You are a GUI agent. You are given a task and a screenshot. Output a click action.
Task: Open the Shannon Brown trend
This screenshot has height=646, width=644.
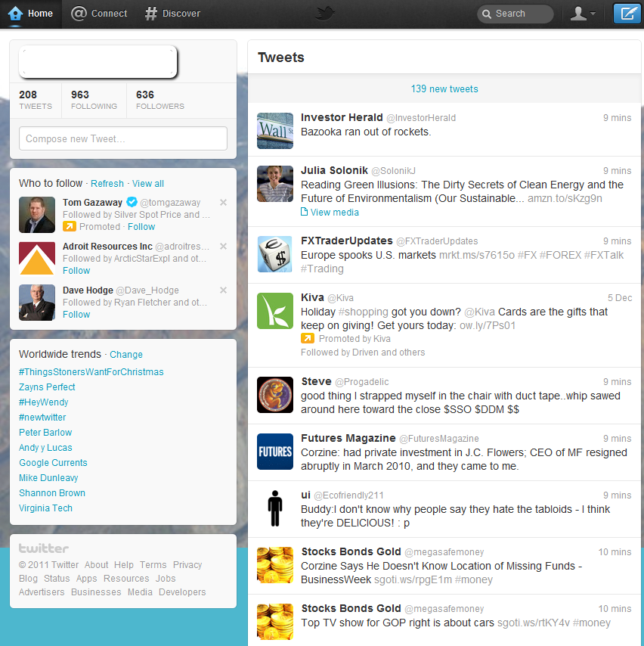pyautogui.click(x=52, y=492)
